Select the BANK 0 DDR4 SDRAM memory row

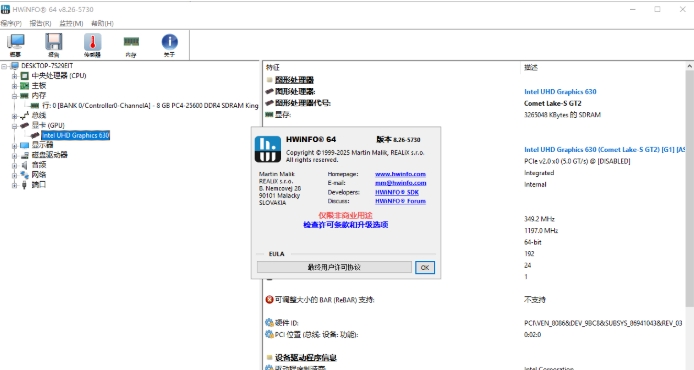150,105
